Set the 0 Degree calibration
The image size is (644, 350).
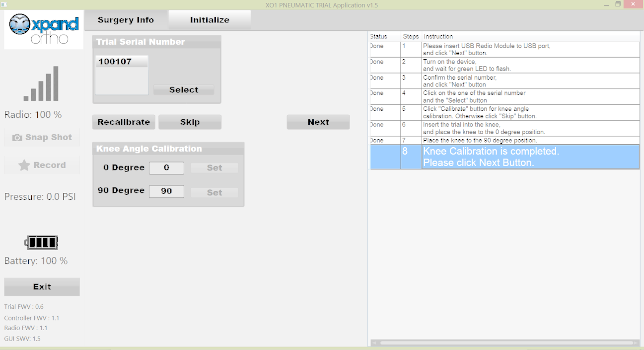pyautogui.click(x=215, y=168)
